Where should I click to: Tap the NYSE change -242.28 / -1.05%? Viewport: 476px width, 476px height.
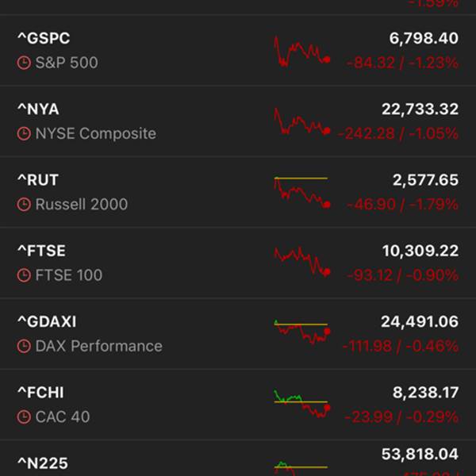click(x=398, y=133)
